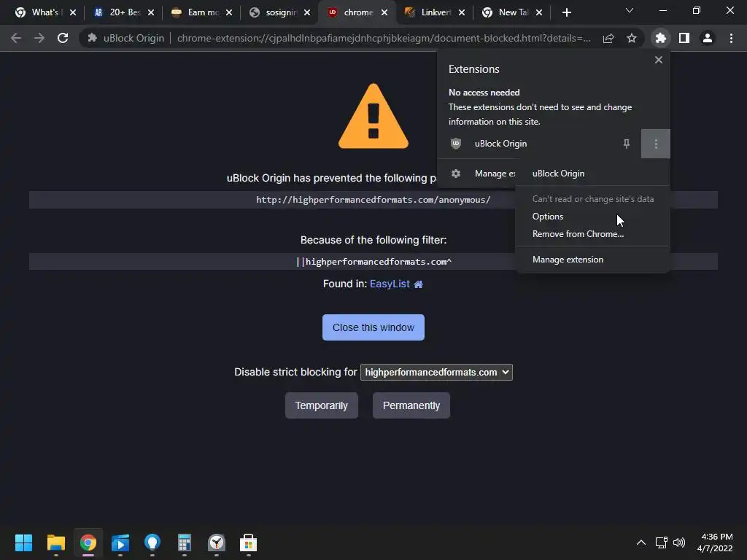Click the address bar URL field
The width and height of the screenshot is (747, 560).
(x=384, y=38)
